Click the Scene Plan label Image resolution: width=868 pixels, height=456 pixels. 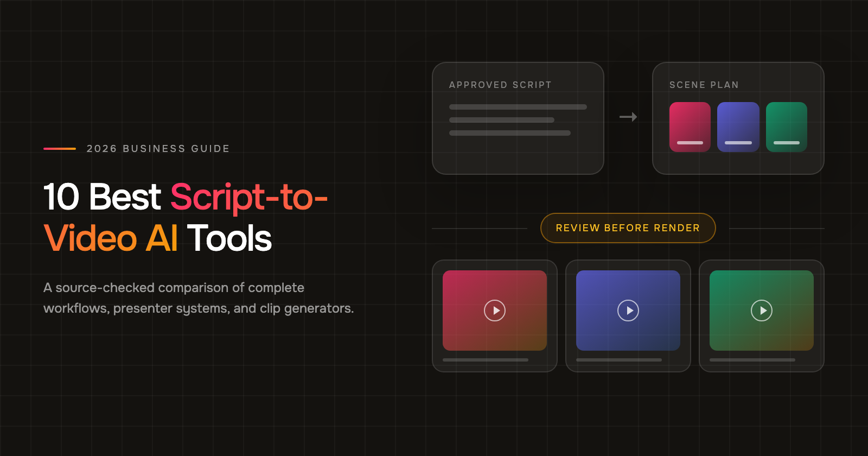(704, 85)
